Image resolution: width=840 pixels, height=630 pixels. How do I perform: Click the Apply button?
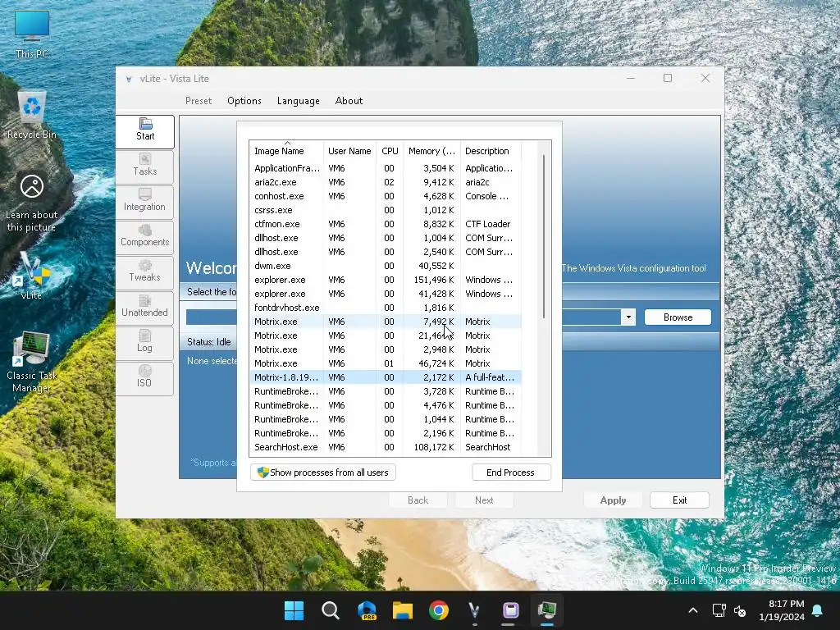pos(613,500)
